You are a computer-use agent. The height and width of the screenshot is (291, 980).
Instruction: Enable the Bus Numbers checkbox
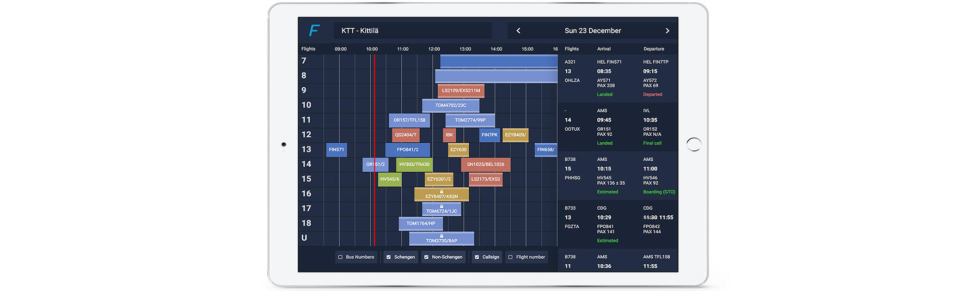(x=340, y=257)
